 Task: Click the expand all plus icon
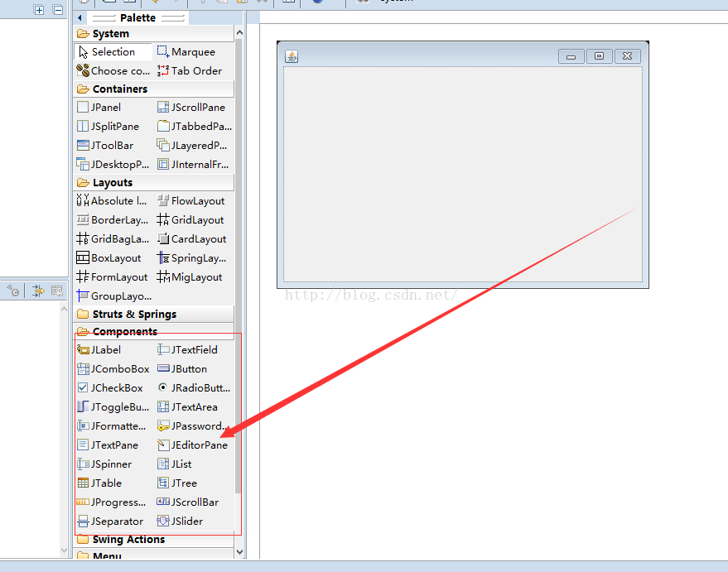click(39, 10)
